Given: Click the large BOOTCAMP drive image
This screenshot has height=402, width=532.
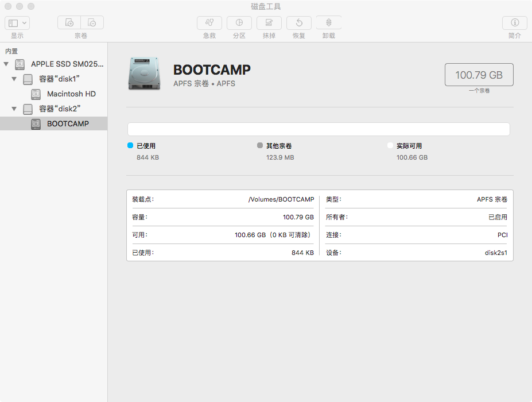Looking at the screenshot, I should tap(145, 74).
